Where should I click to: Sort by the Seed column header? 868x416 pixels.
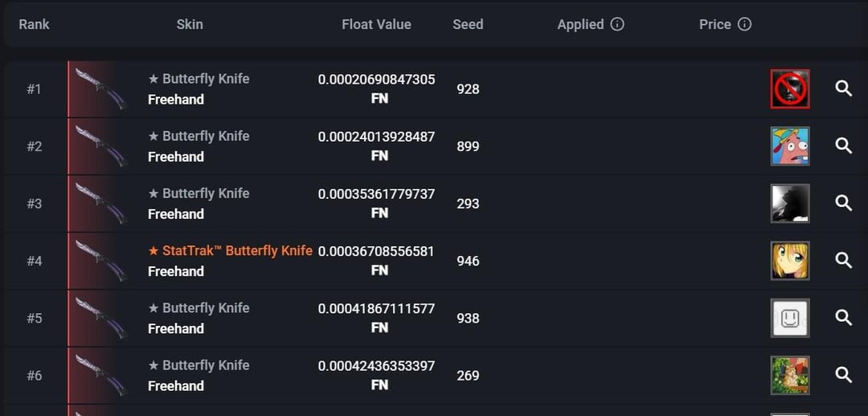click(x=468, y=24)
